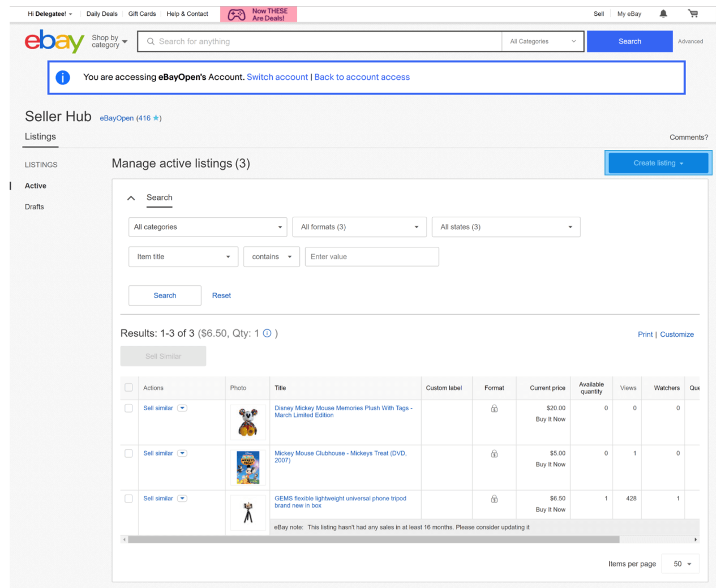
Task: Open the eBayOpen seller profile link
Action: pyautogui.click(x=117, y=118)
